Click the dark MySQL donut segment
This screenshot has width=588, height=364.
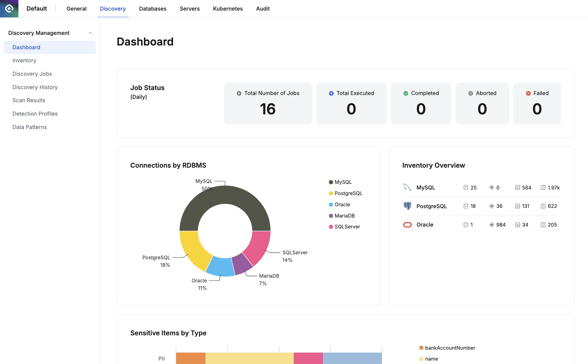225,194
